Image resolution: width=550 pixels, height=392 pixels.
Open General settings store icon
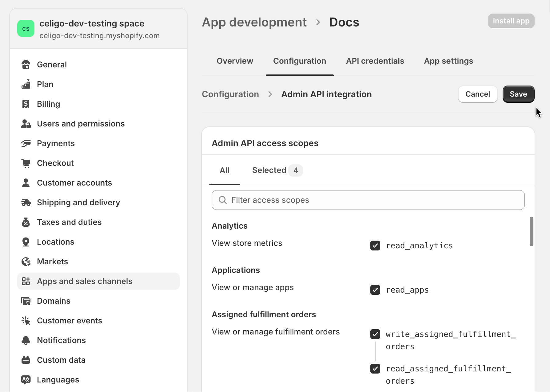26,65
